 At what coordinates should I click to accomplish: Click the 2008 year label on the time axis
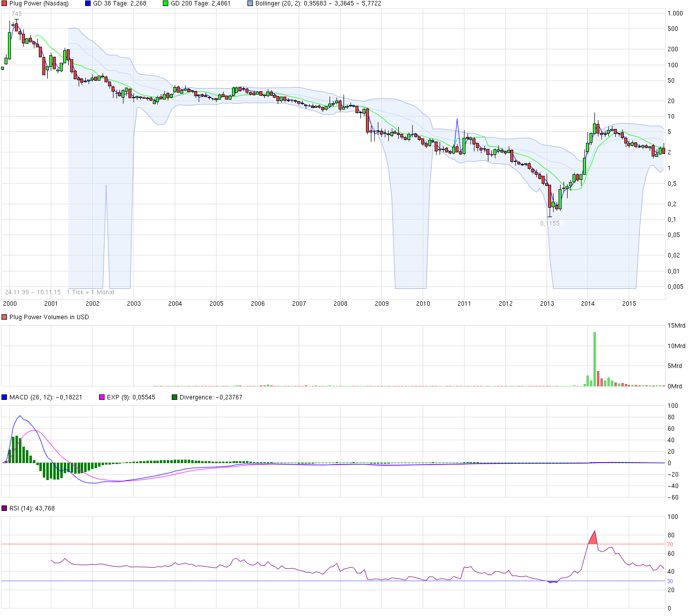pos(341,304)
